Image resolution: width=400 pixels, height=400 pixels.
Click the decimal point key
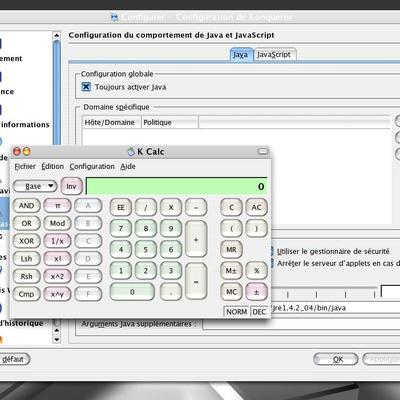(171, 293)
